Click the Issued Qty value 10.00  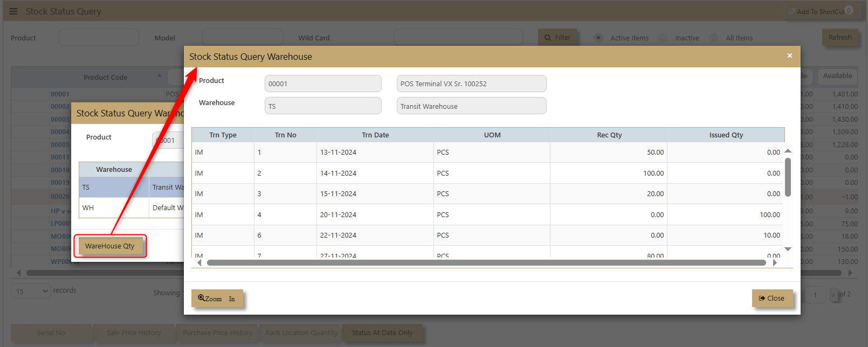[x=771, y=235]
